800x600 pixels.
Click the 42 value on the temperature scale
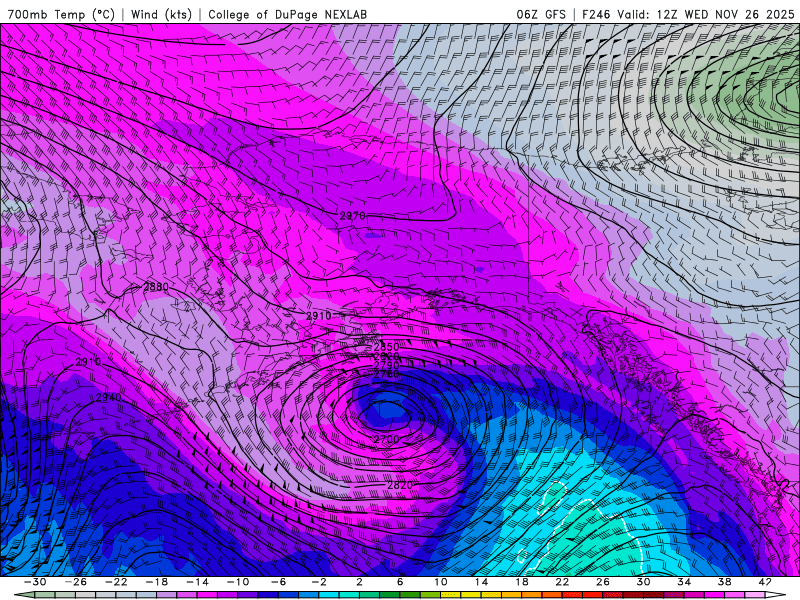click(765, 582)
